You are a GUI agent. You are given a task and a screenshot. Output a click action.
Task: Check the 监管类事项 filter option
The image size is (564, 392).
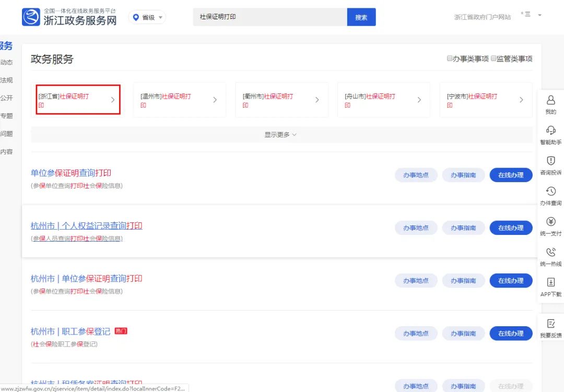(x=493, y=58)
